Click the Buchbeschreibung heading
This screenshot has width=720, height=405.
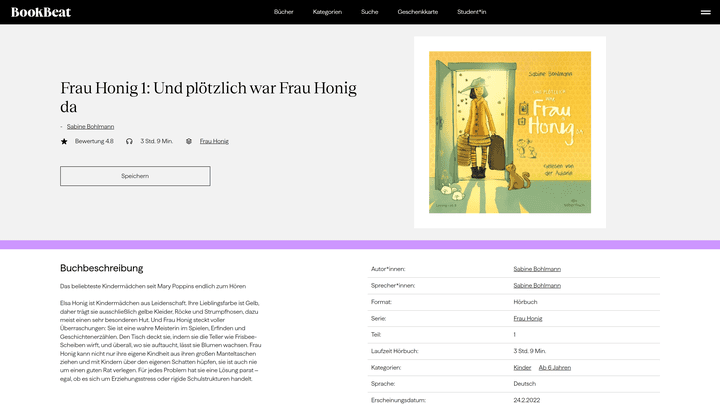pos(101,268)
